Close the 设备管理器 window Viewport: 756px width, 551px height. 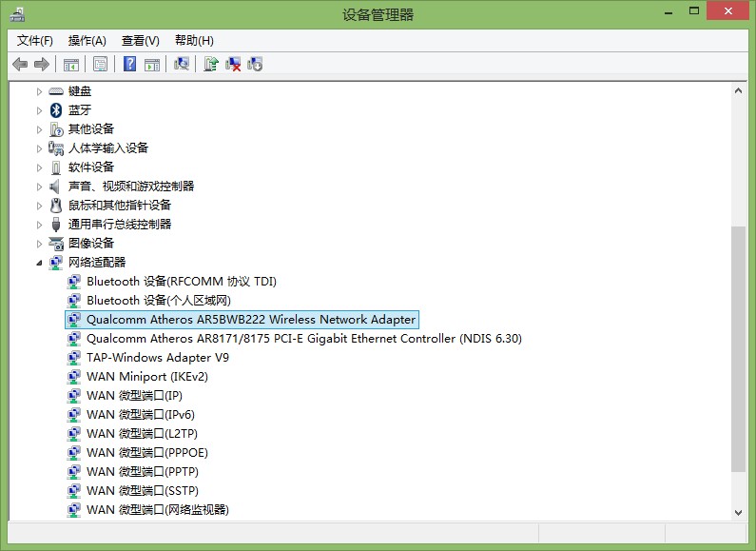(x=728, y=11)
